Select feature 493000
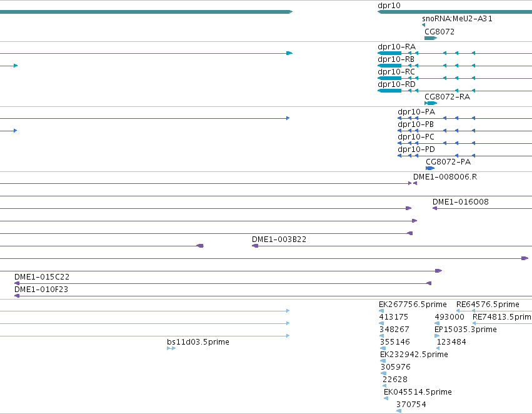 coord(437,323)
